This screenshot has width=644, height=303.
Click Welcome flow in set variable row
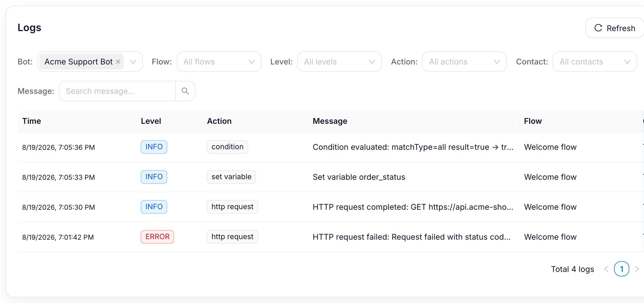[x=550, y=177]
